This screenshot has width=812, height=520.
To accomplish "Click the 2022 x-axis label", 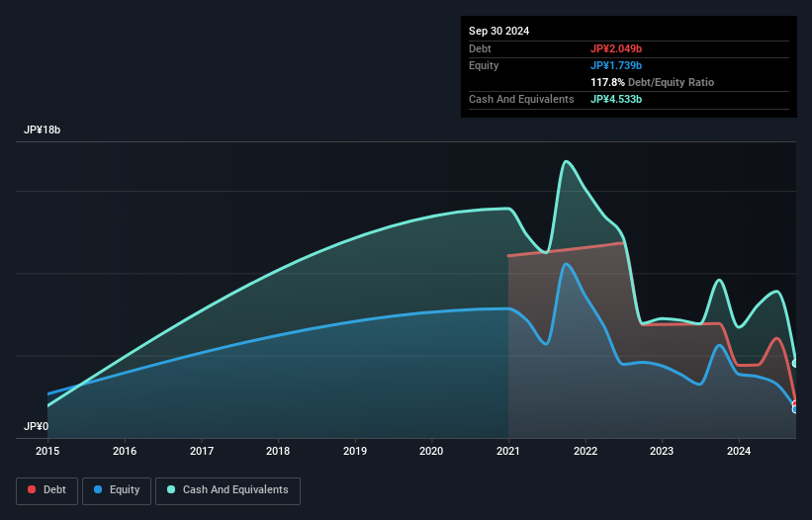I will [x=586, y=451].
